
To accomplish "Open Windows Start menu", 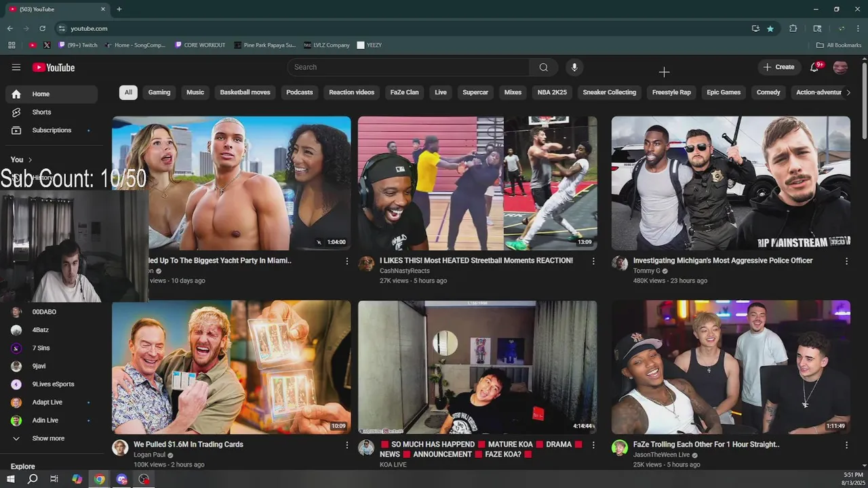I will click(11, 479).
